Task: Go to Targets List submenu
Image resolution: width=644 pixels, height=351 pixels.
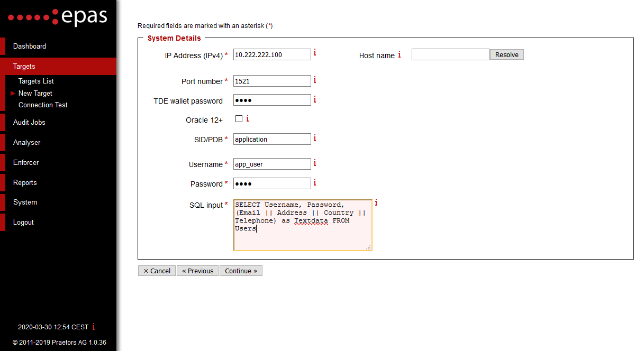Action: [36, 81]
